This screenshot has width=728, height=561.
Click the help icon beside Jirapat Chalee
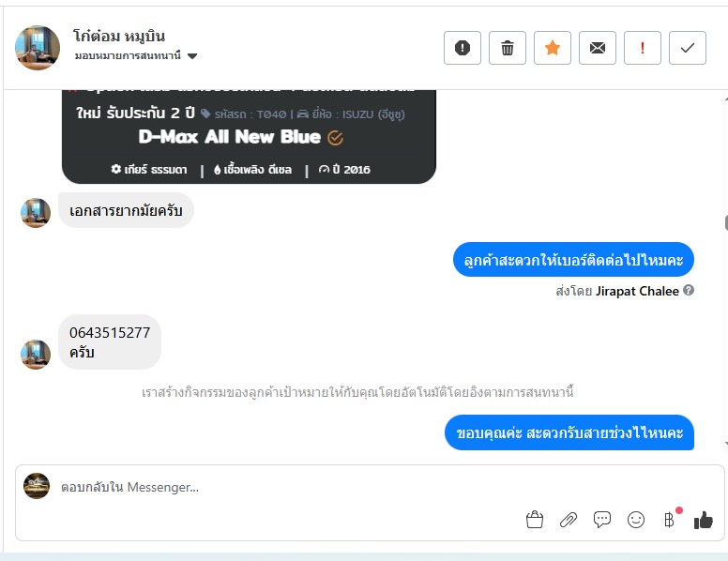pos(689,290)
